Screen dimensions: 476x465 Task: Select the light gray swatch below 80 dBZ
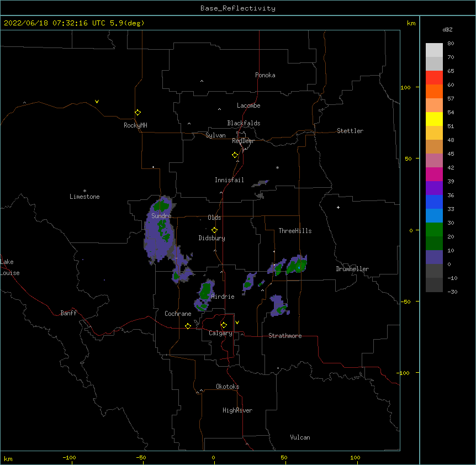point(434,50)
